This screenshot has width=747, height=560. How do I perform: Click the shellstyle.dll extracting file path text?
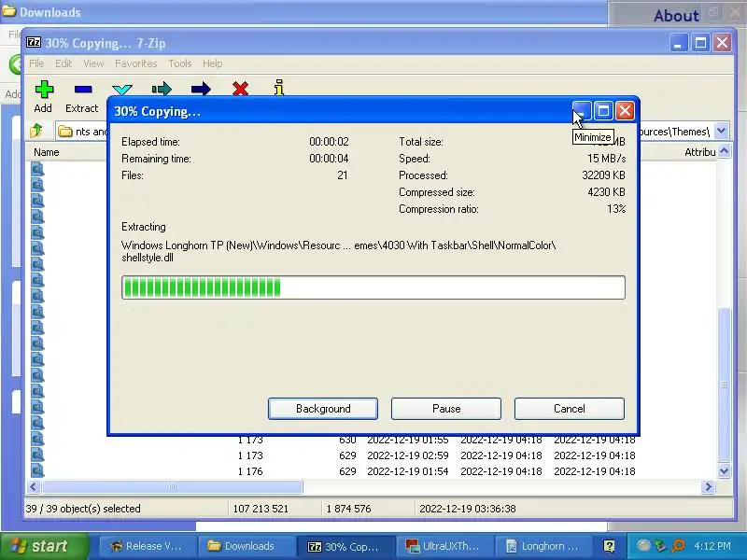[x=338, y=251]
